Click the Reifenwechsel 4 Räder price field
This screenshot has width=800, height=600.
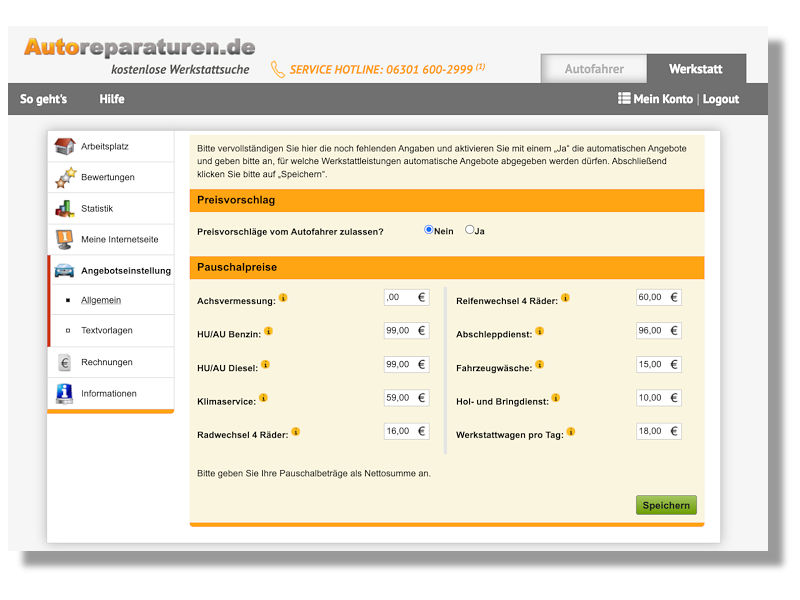click(659, 297)
